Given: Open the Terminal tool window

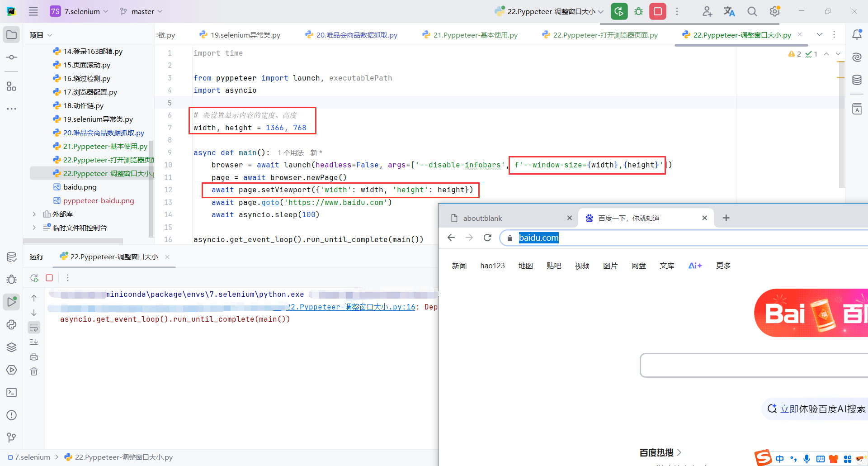Looking at the screenshot, I should coord(12,392).
